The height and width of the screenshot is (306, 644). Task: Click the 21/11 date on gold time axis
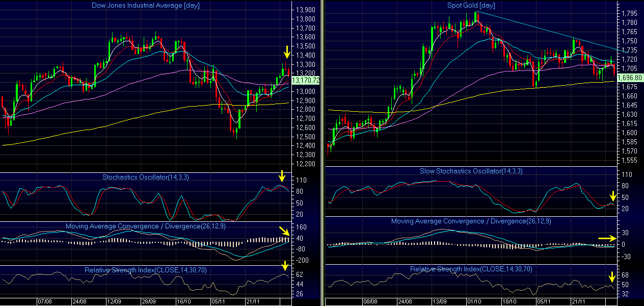click(578, 301)
